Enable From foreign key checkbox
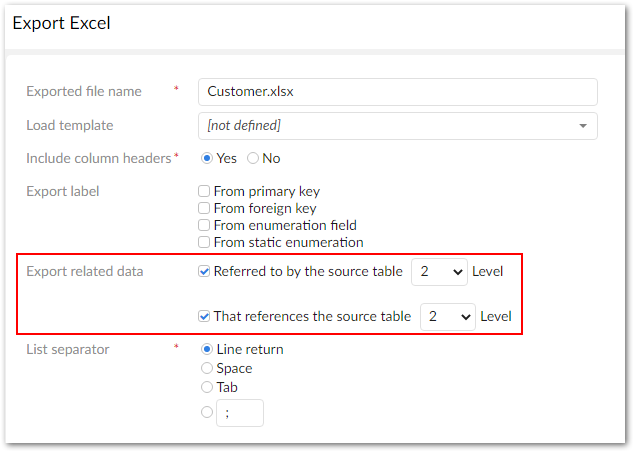The image size is (634, 452). pyautogui.click(x=204, y=208)
